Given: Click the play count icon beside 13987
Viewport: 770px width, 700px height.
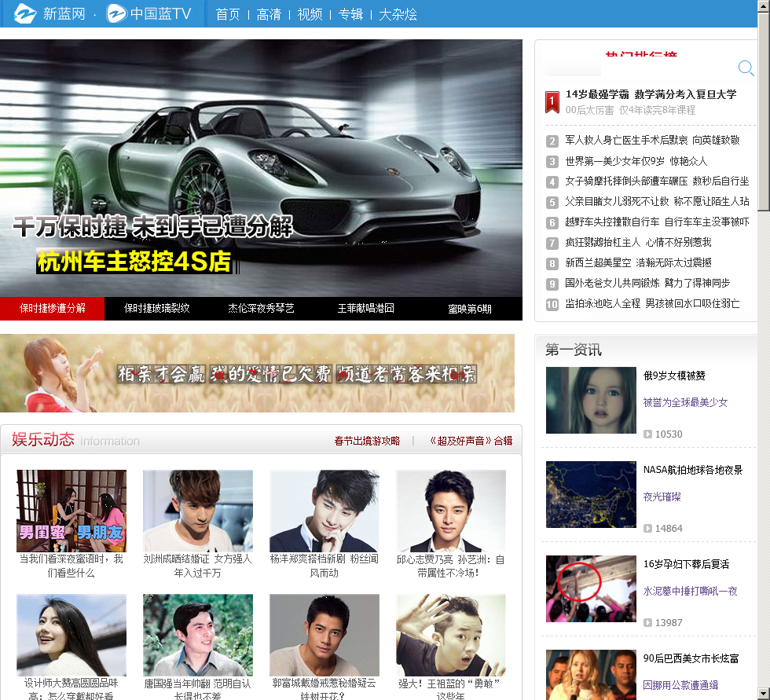Looking at the screenshot, I should pyautogui.click(x=647, y=622).
